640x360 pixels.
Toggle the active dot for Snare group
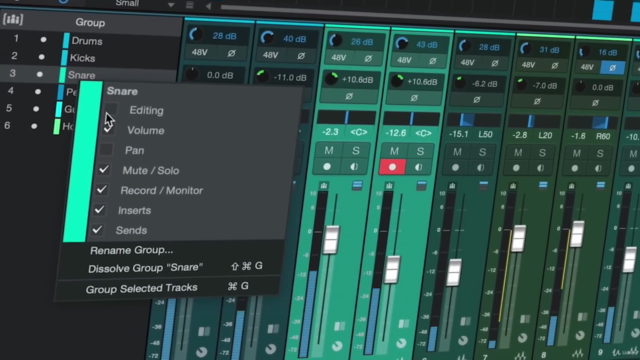click(x=40, y=74)
